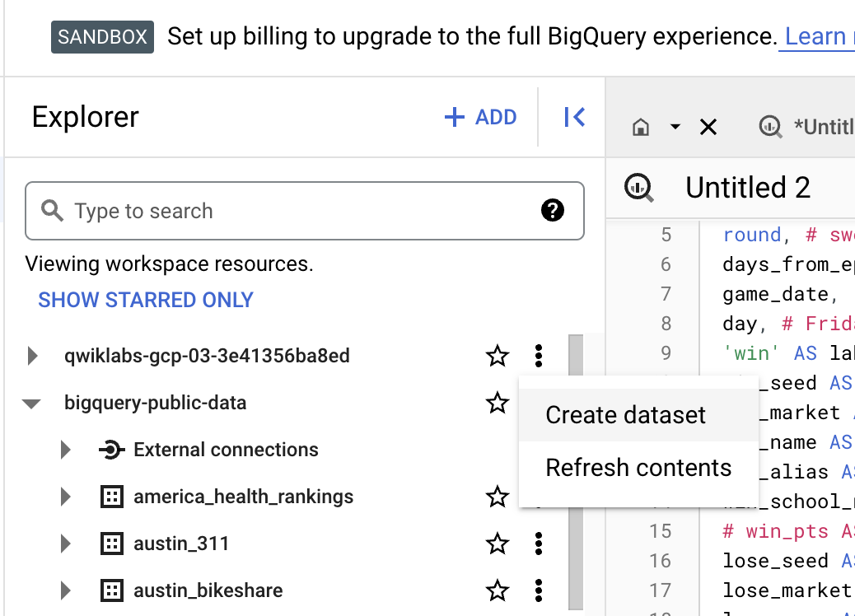Screen dimensions: 855x616
Task: Click 'lose_seed' on editor line 16
Action: point(775,561)
